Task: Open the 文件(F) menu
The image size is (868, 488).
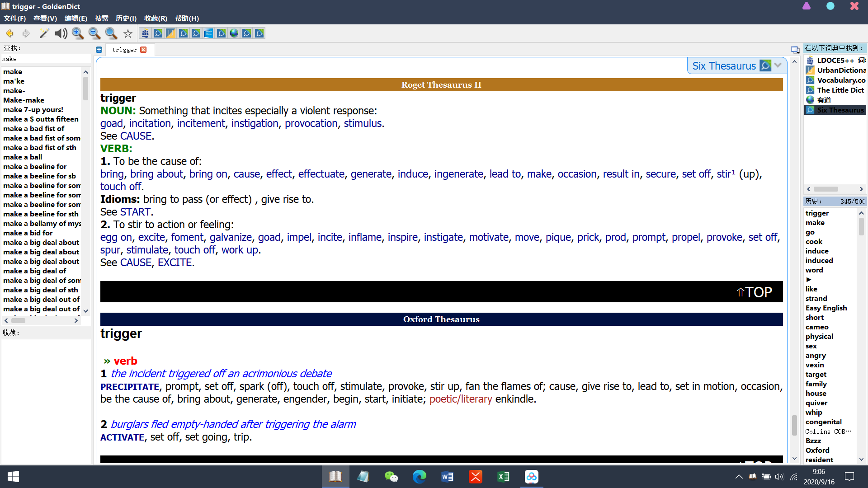Action: click(x=14, y=19)
